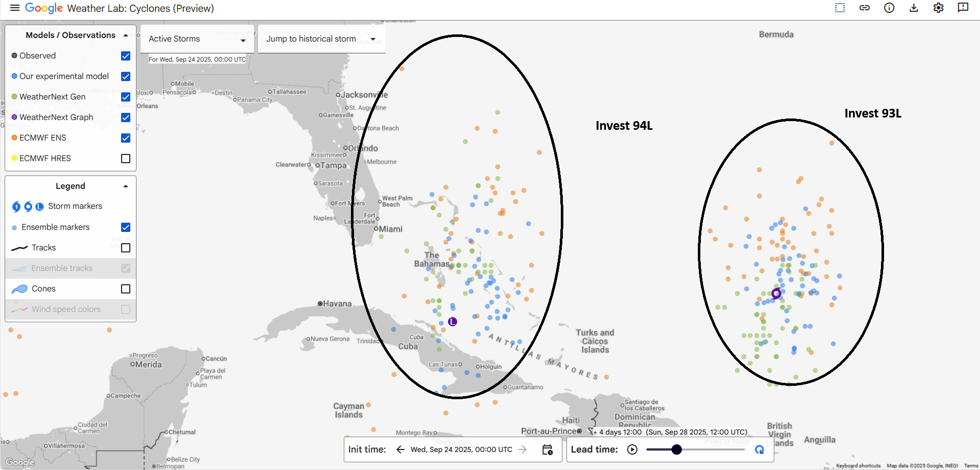Click the ECMWF HRES yellow dot
The image size is (980, 470).
(14, 158)
